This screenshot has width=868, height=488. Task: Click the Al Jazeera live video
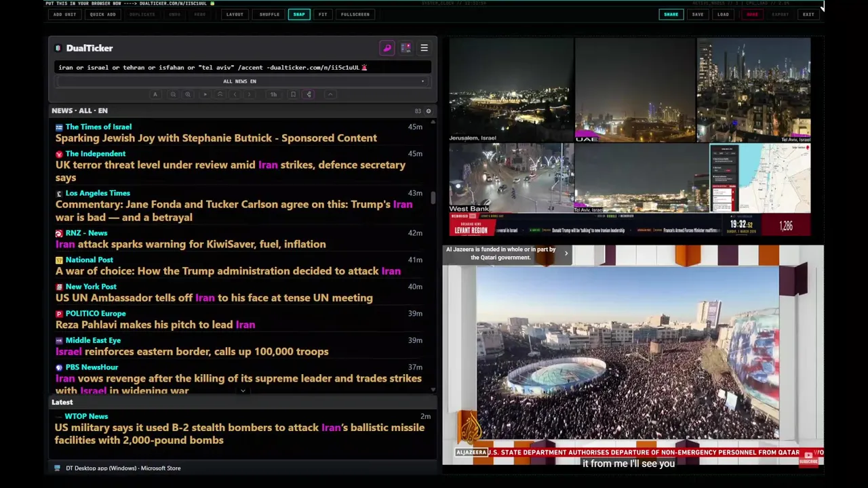[x=633, y=356]
